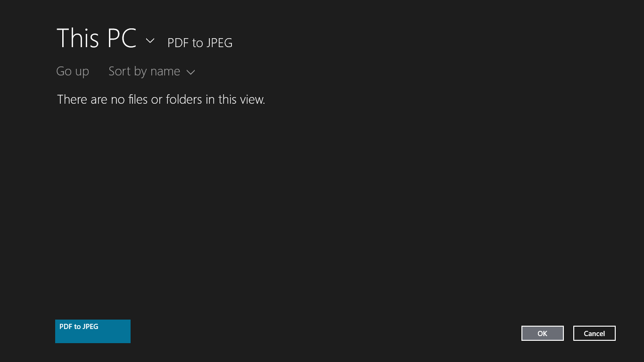Cancel the folder picker
This screenshot has width=644, height=362.
coord(594,333)
